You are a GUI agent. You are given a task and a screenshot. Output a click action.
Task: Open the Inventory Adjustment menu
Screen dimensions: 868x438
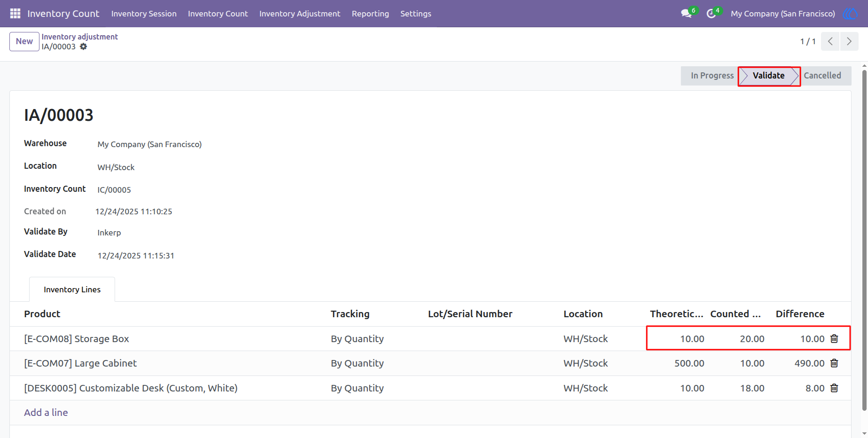tap(300, 14)
